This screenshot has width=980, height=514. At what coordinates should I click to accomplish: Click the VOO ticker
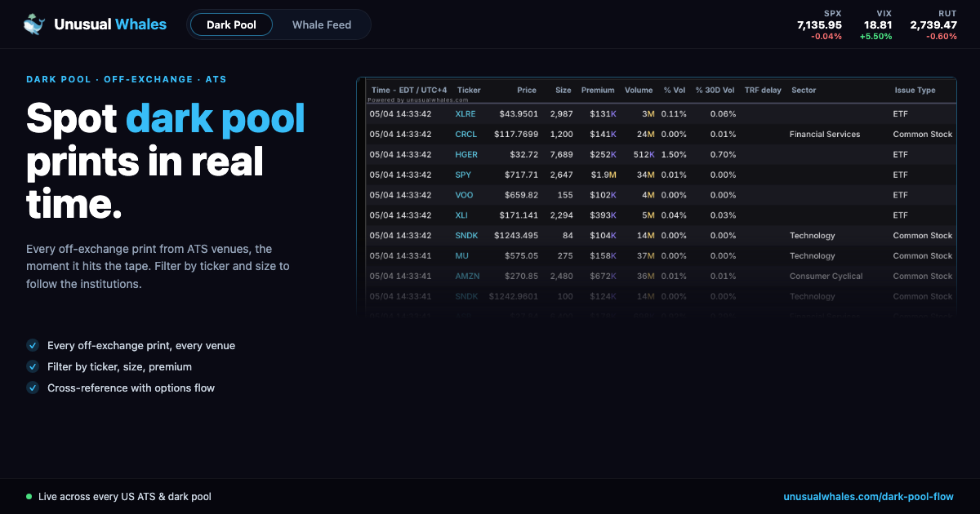coord(464,195)
